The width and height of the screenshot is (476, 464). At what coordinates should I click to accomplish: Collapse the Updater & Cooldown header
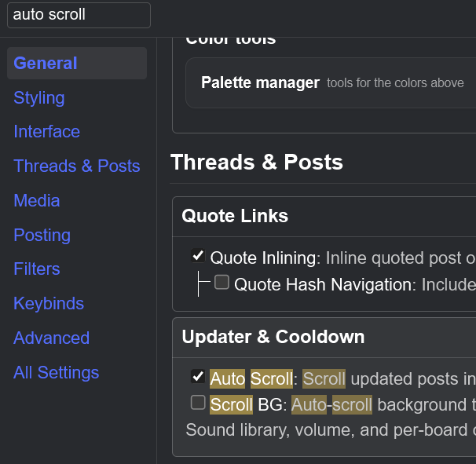point(324,338)
